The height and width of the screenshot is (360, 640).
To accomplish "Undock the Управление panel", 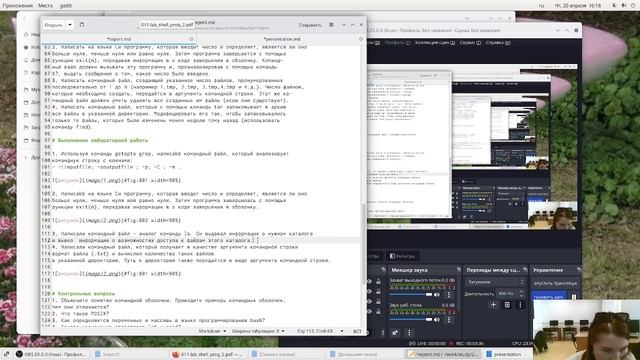I will (579, 269).
